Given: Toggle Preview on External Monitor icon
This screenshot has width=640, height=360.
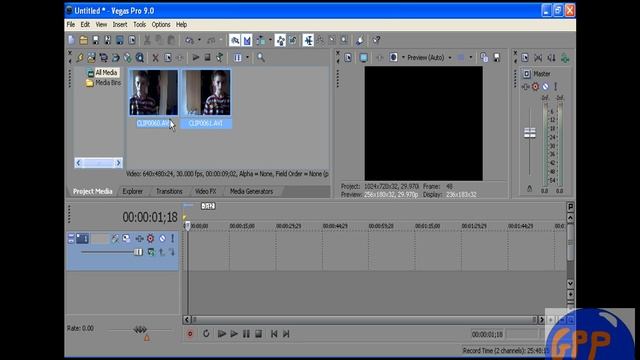Looking at the screenshot, I should point(364,58).
